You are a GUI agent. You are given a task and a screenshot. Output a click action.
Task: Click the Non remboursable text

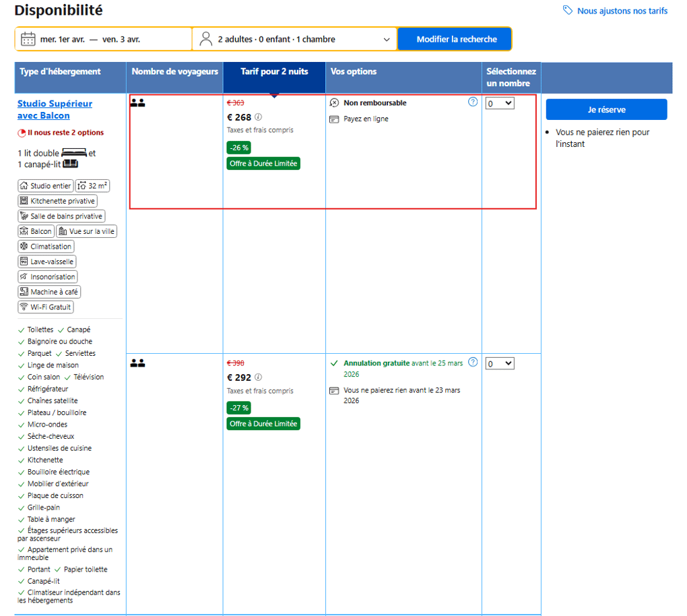pyautogui.click(x=375, y=102)
